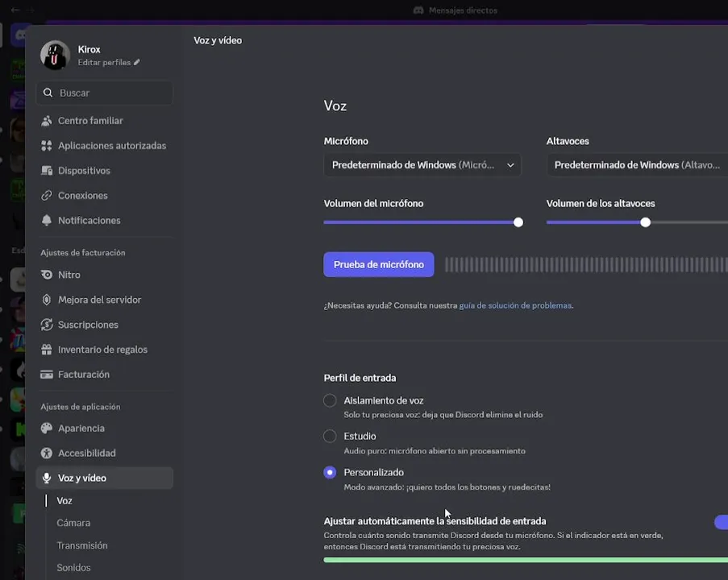Click the Dispositivos monitor icon
Viewport: 728px width, 580px height.
pos(47,171)
